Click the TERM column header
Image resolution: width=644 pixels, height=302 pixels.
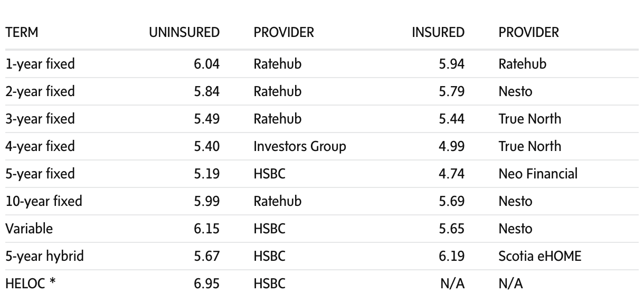coord(22,32)
